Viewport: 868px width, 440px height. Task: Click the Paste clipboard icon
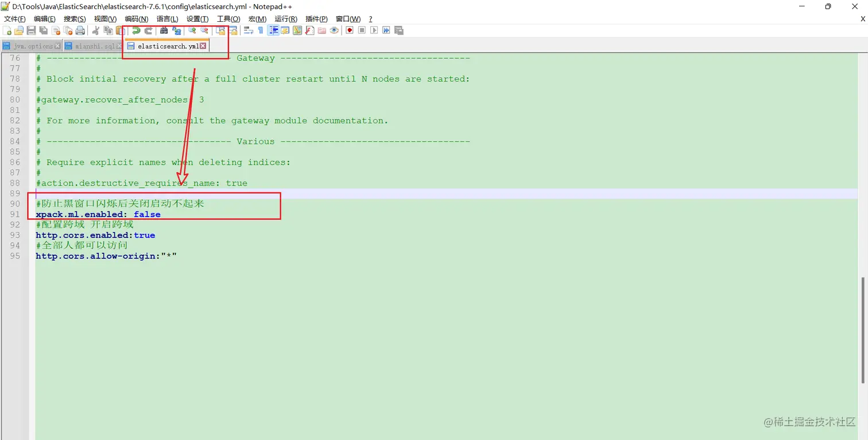click(119, 30)
